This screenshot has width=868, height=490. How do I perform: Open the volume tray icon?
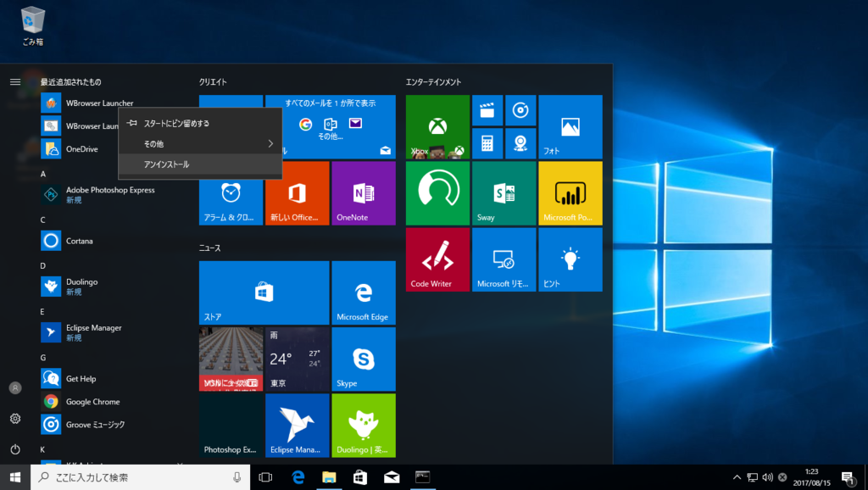[767, 477]
